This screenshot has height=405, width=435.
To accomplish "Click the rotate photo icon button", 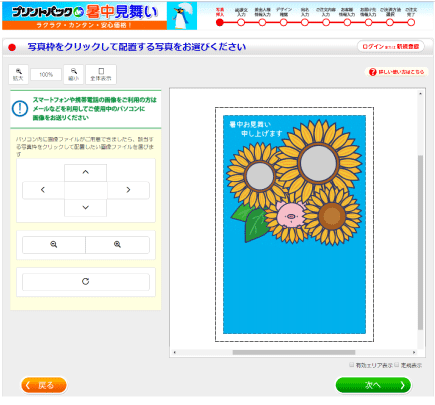I will pyautogui.click(x=86, y=282).
